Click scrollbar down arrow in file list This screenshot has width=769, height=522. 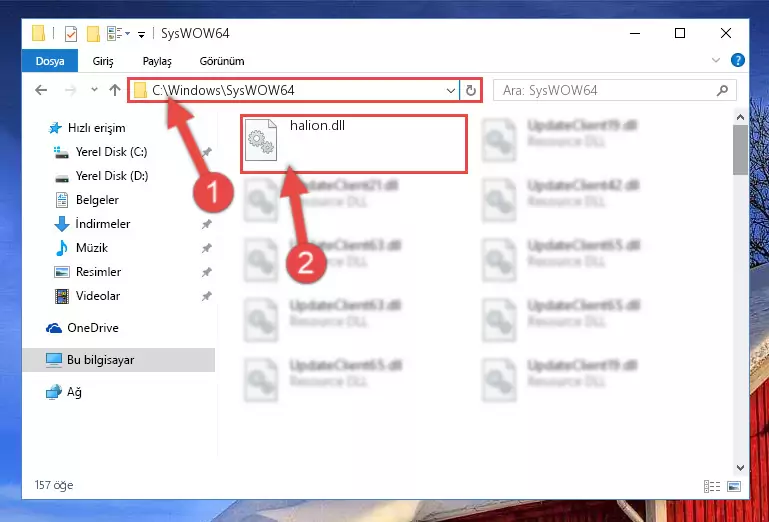click(741, 468)
